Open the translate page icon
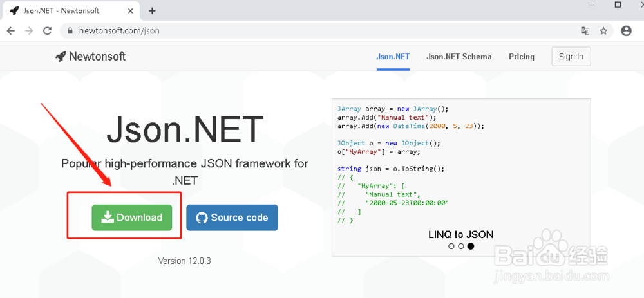Viewport: 644px width, 298px height. (x=585, y=31)
